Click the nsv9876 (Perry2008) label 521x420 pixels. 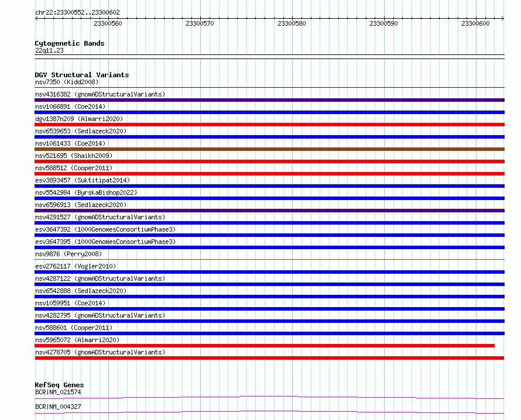68,254
